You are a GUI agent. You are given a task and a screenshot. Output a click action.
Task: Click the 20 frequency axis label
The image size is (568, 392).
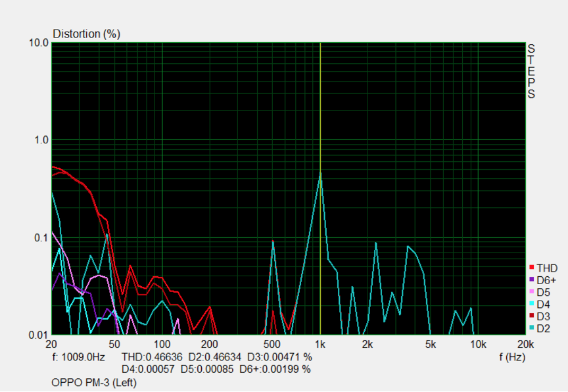pyautogui.click(x=51, y=344)
